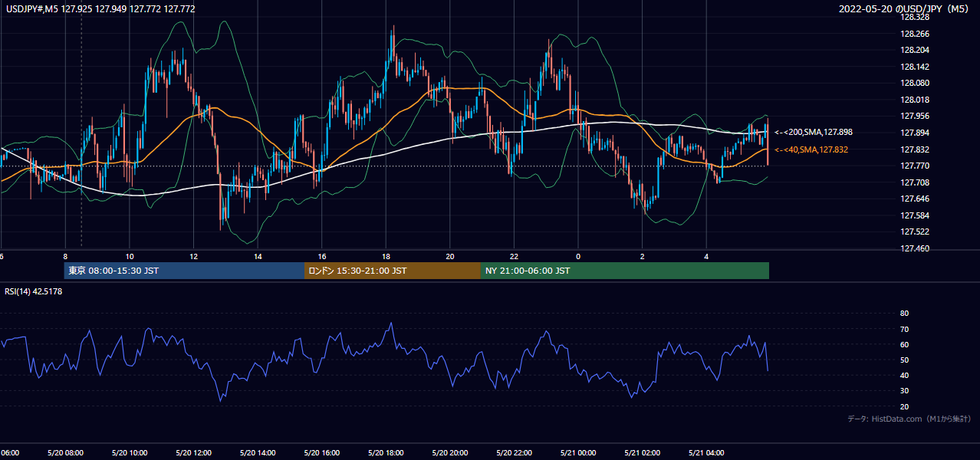Click the RSI 50 level label
Image resolution: width=980 pixels, height=460 pixels.
coord(904,360)
